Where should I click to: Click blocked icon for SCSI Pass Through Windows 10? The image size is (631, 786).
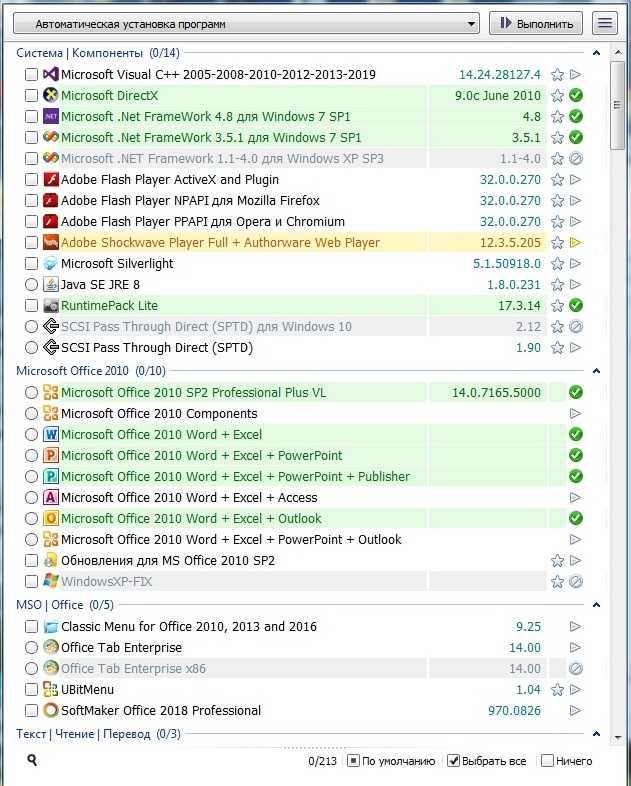pos(576,327)
